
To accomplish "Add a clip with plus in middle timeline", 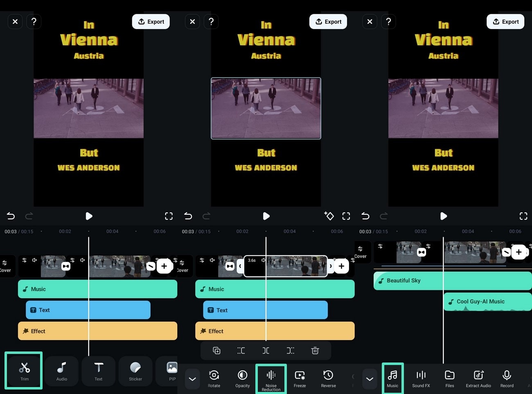I will point(341,266).
